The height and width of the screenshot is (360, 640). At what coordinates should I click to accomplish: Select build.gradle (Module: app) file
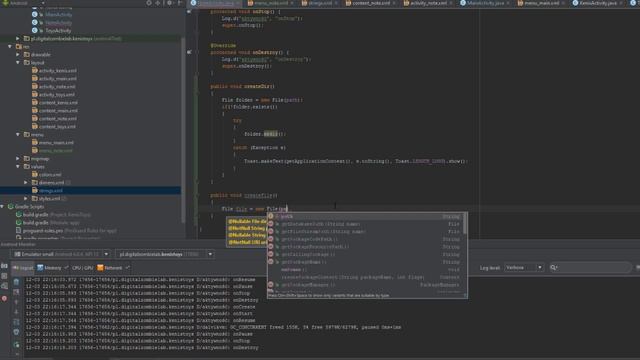pyautogui.click(x=51, y=222)
